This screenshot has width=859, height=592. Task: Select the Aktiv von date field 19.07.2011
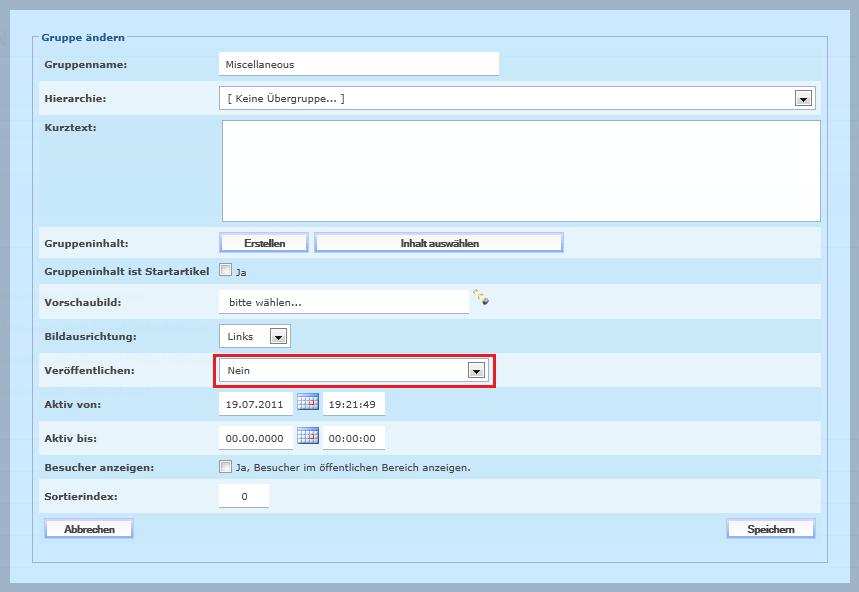click(256, 405)
